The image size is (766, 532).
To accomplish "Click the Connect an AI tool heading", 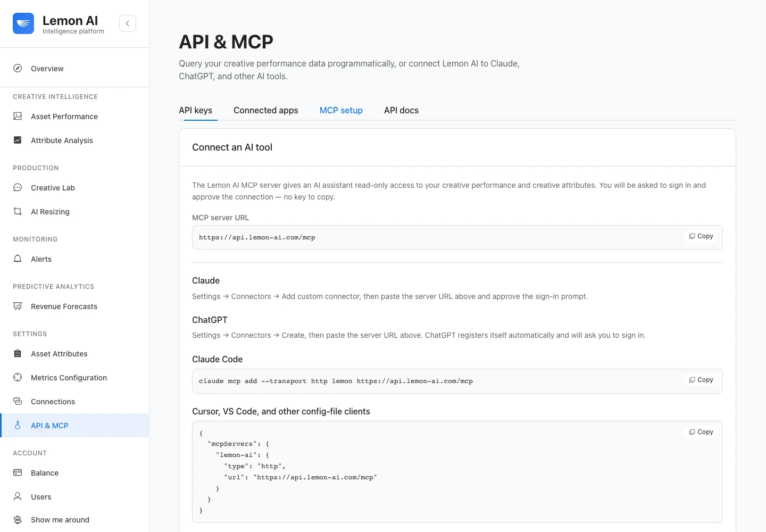I will click(232, 147).
